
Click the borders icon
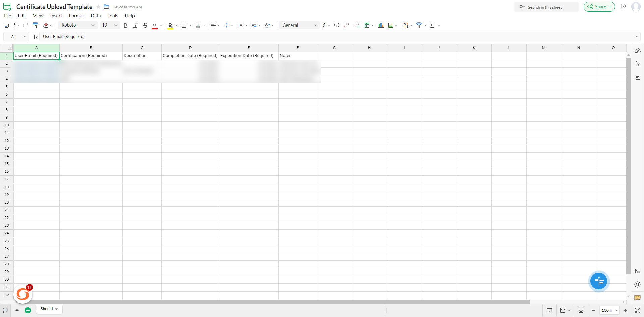[184, 25]
